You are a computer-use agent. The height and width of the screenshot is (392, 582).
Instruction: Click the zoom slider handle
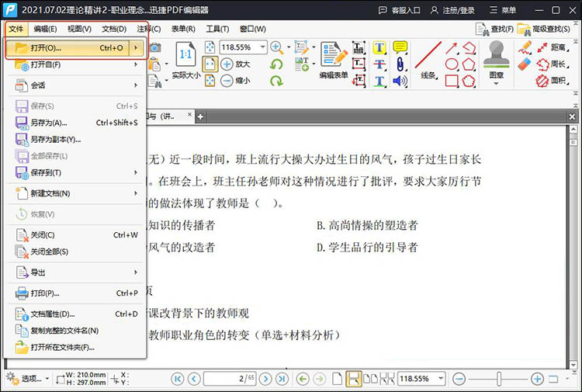click(x=499, y=379)
